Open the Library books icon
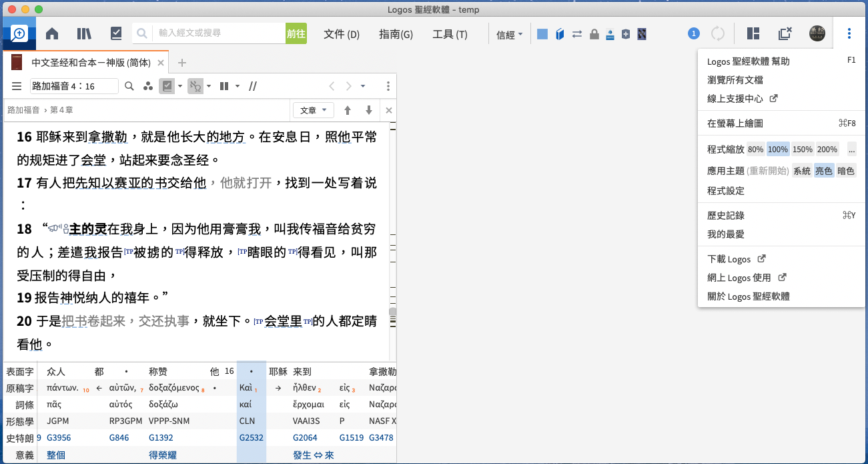This screenshot has width=868, height=464. (x=84, y=33)
